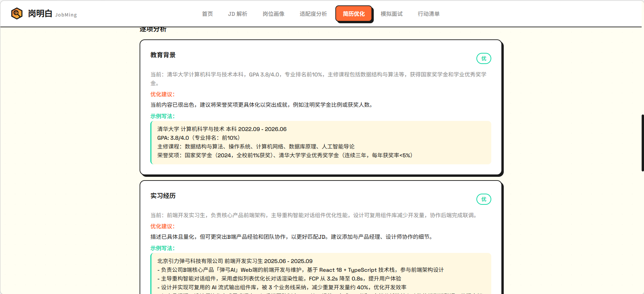Click the 实习经历 section heading
Viewport: 644px width, 294px height.
(163, 196)
